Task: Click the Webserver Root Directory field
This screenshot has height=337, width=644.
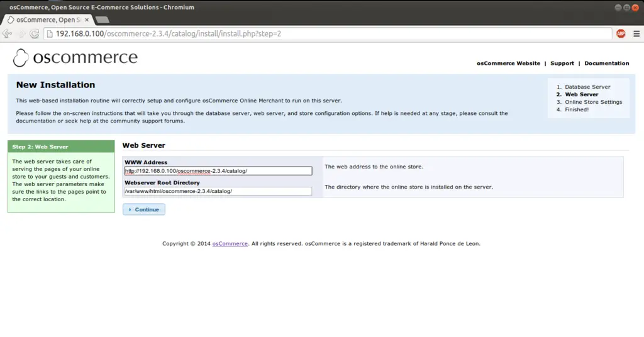Action: click(x=218, y=191)
